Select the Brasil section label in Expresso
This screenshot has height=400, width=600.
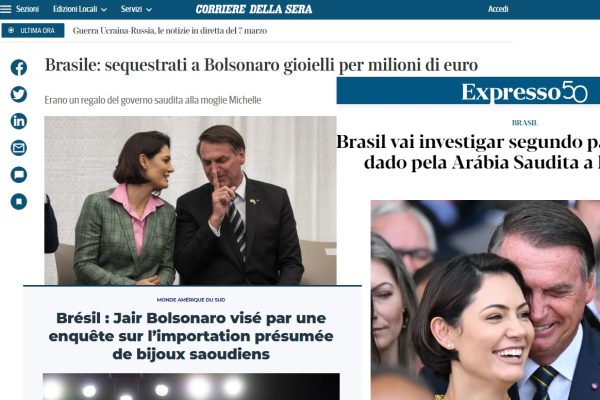525,123
